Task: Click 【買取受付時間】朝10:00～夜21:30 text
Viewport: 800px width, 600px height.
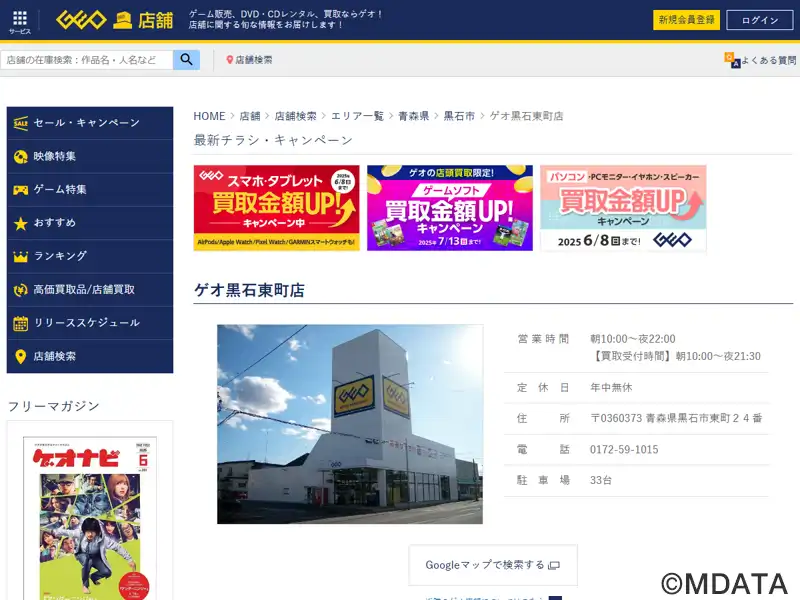Action: click(676, 356)
